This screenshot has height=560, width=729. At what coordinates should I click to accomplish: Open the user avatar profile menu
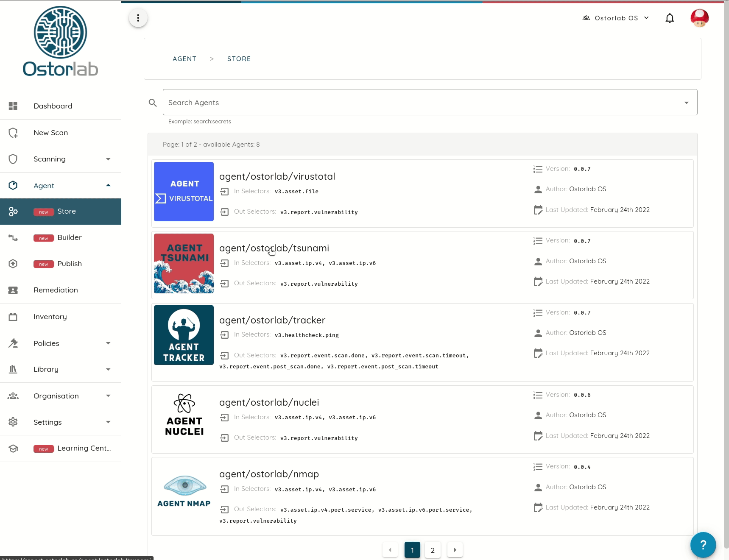point(700,18)
